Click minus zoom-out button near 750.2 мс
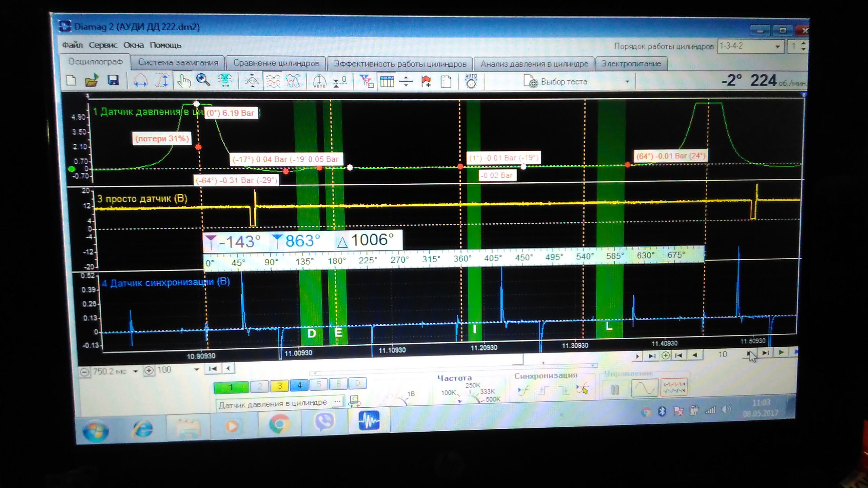 coord(85,372)
